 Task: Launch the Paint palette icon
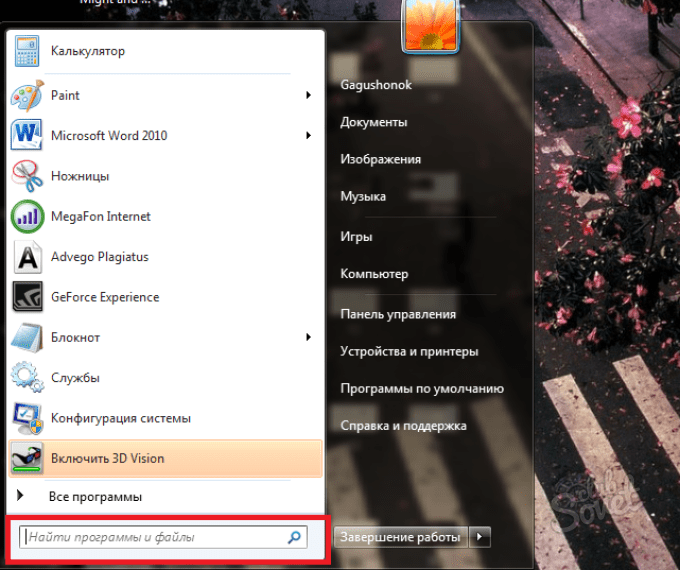point(27,95)
